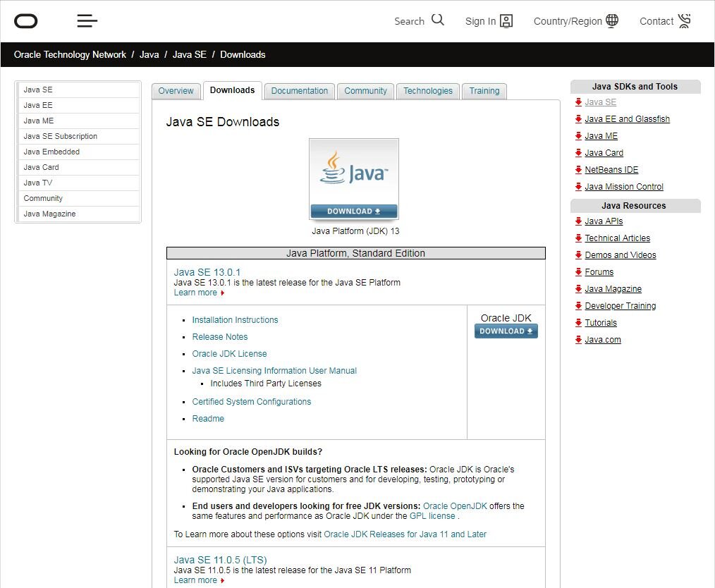Open Java Embedded in sidebar
715x588 pixels.
[x=78, y=152]
